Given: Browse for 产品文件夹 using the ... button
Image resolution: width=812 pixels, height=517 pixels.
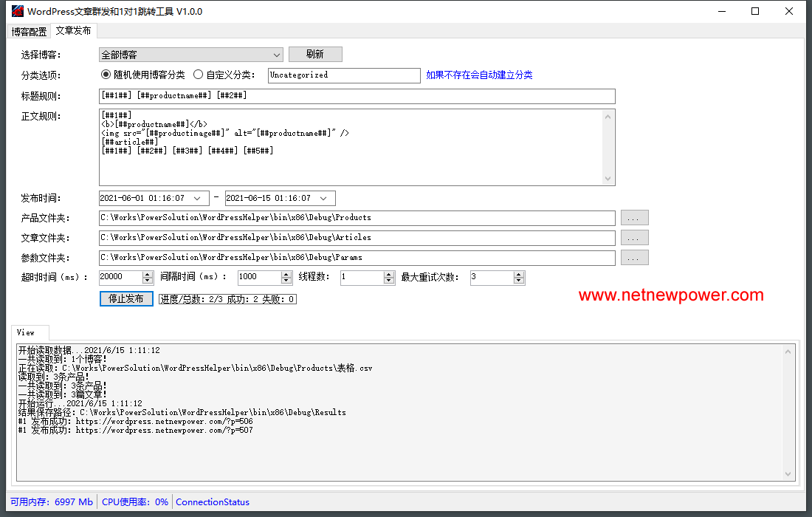Looking at the screenshot, I should click(634, 218).
